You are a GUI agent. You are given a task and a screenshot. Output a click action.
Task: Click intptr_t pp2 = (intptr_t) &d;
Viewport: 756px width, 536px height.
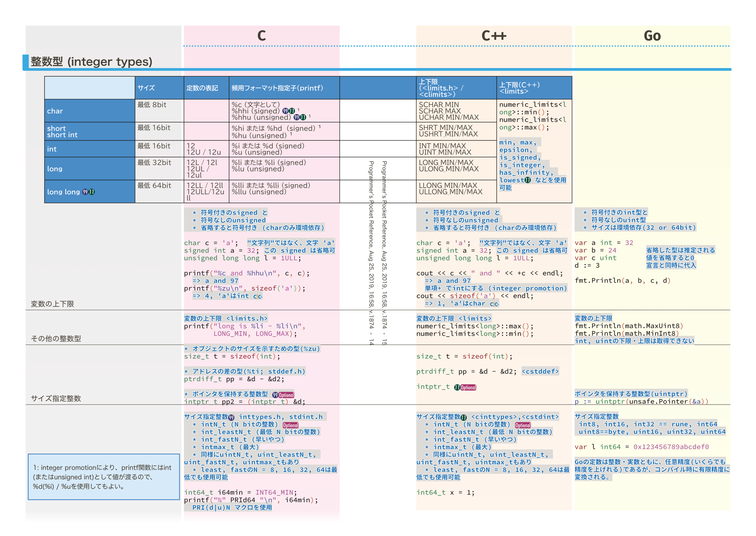tap(245, 402)
